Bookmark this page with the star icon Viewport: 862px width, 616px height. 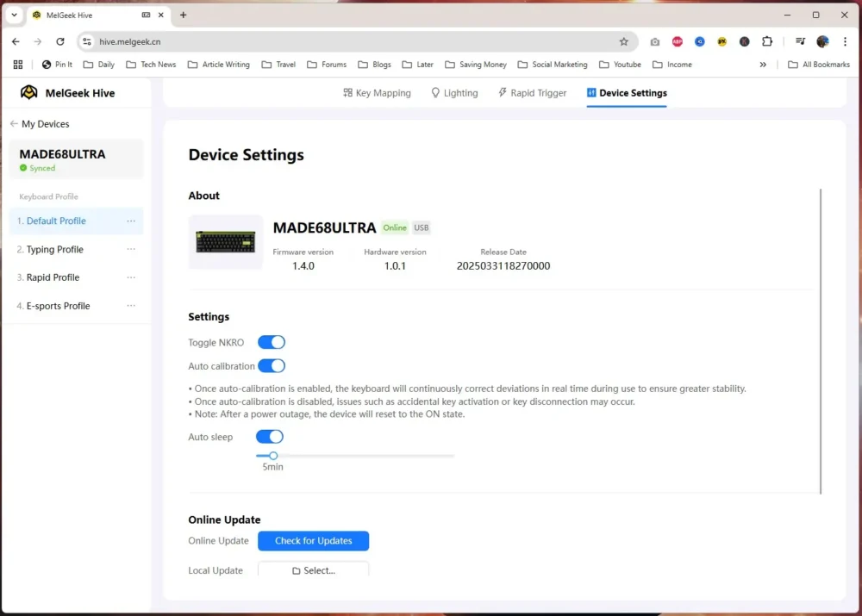pyautogui.click(x=623, y=41)
